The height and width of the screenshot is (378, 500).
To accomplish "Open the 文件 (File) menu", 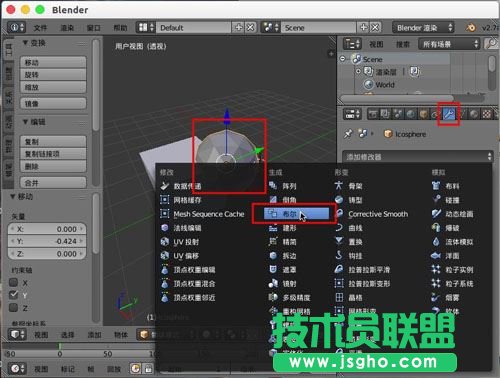I will tap(40, 28).
